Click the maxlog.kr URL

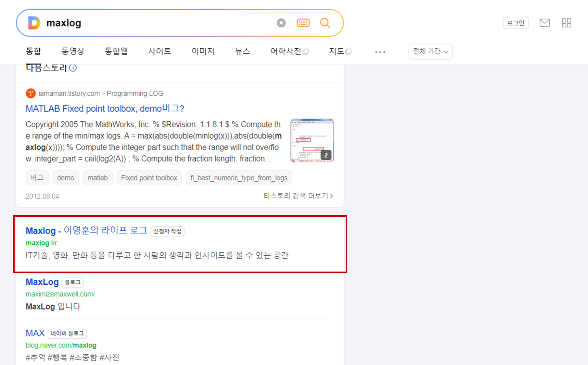(41, 243)
